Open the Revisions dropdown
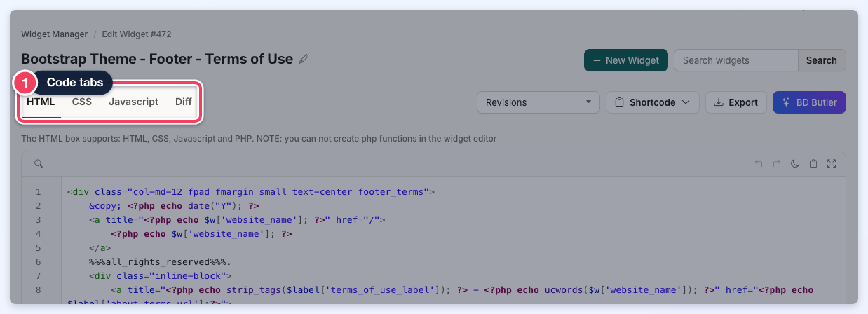This screenshot has height=314, width=868. pos(538,102)
